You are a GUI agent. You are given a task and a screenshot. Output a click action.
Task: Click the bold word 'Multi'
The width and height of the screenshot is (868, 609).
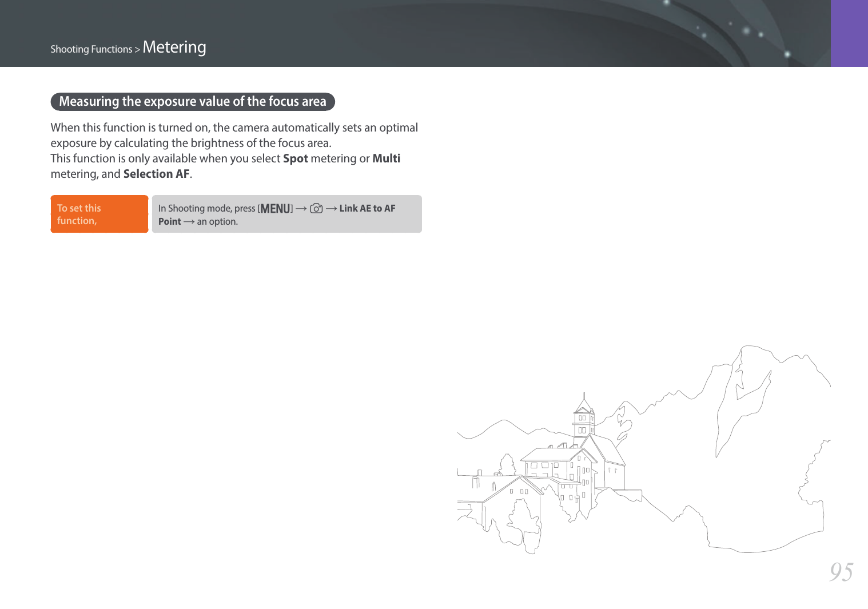[x=387, y=158]
